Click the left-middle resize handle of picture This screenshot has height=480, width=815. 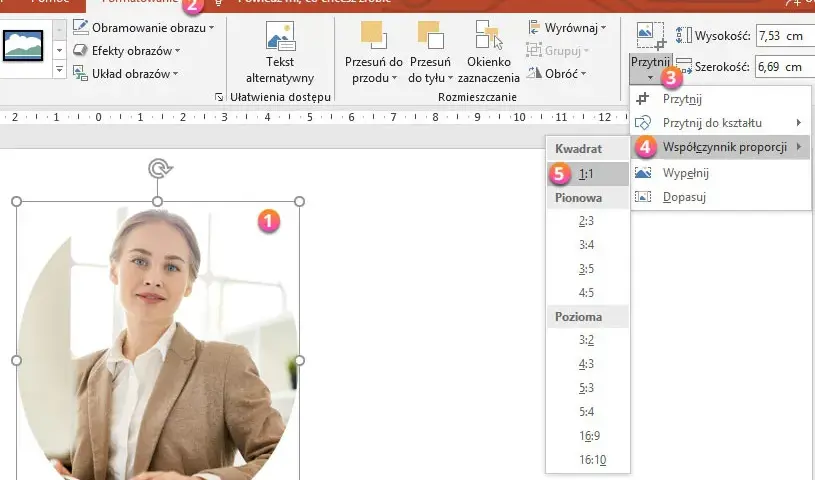[16, 360]
